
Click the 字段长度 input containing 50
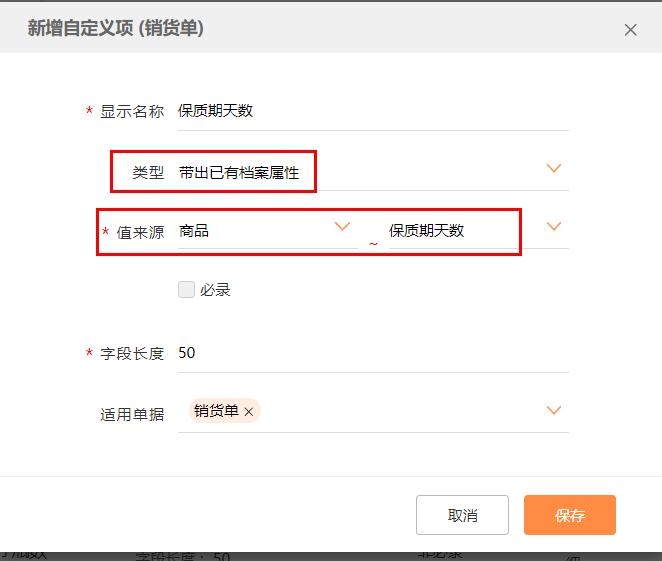(370, 352)
